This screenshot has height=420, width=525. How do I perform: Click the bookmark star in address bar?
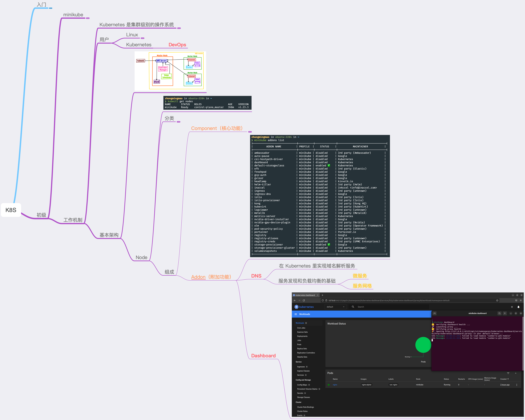tap(497, 300)
